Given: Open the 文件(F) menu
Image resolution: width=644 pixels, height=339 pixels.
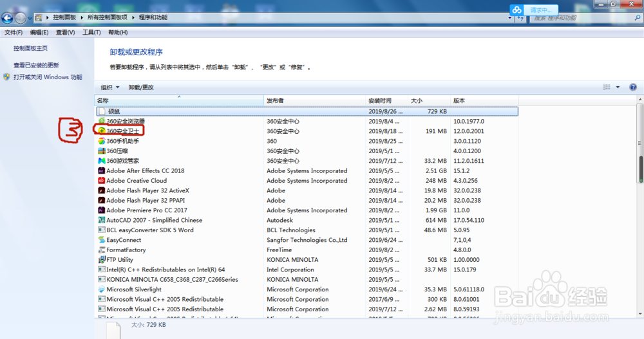Looking at the screenshot, I should (x=13, y=32).
